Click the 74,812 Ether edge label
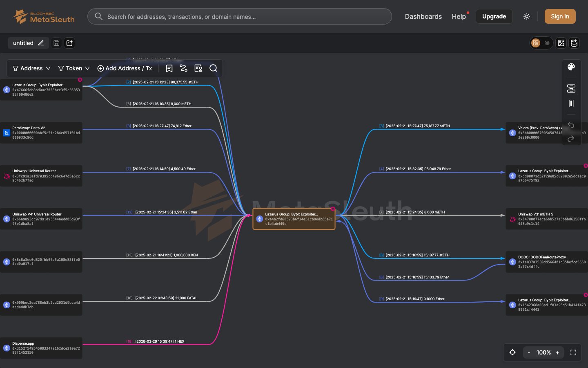The image size is (588, 368). tap(158, 126)
